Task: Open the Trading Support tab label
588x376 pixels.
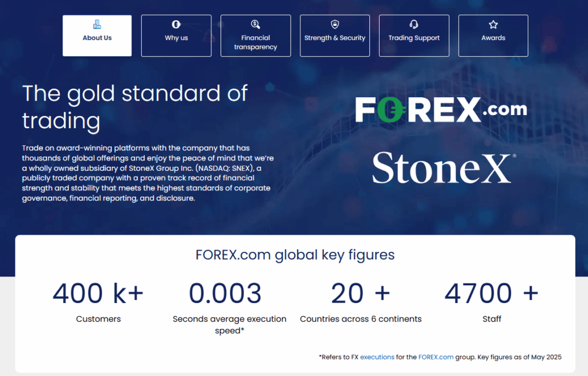Action: (414, 38)
